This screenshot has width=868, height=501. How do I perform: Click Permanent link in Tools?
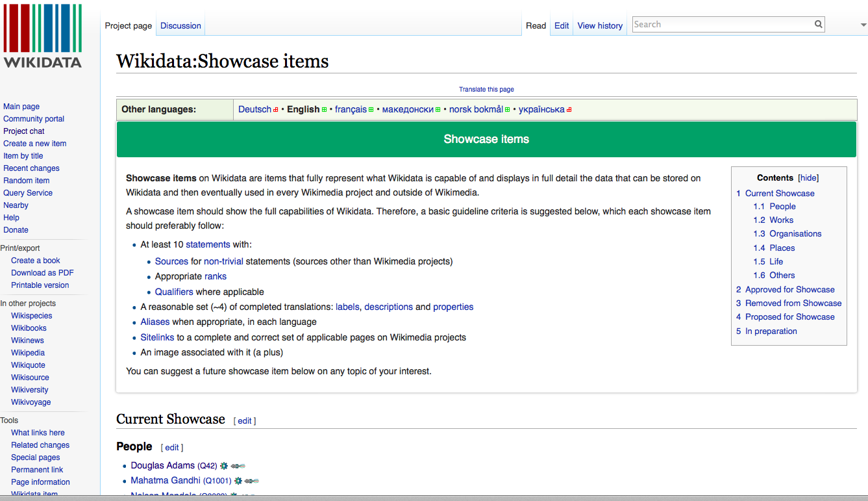click(x=37, y=470)
